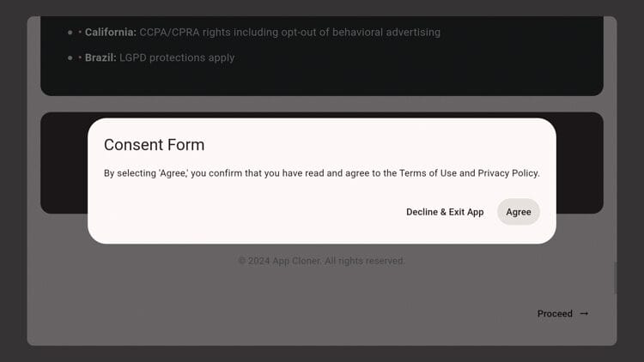The width and height of the screenshot is (644, 362).
Task: Click the bullet point before Brazil
Action: coord(70,58)
